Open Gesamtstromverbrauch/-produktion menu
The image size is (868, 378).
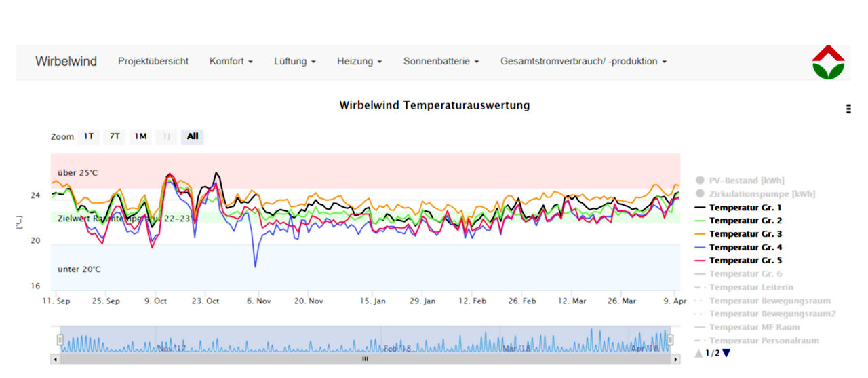click(x=583, y=61)
